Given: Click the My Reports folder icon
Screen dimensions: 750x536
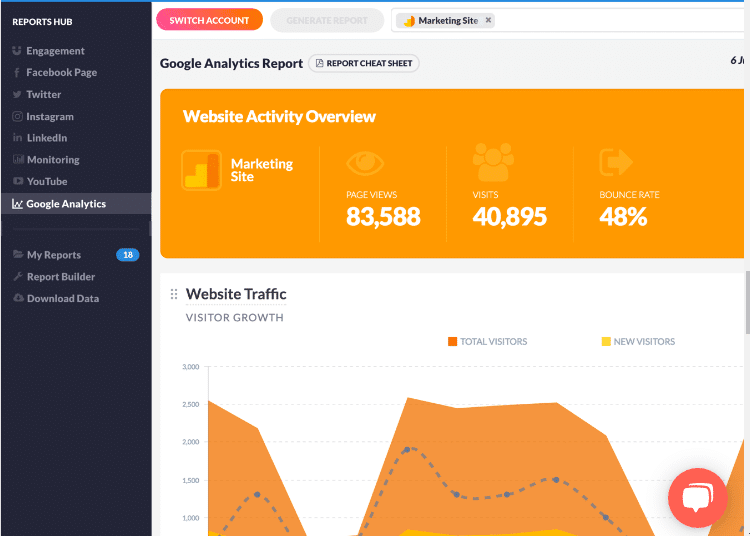Looking at the screenshot, I should [18, 254].
